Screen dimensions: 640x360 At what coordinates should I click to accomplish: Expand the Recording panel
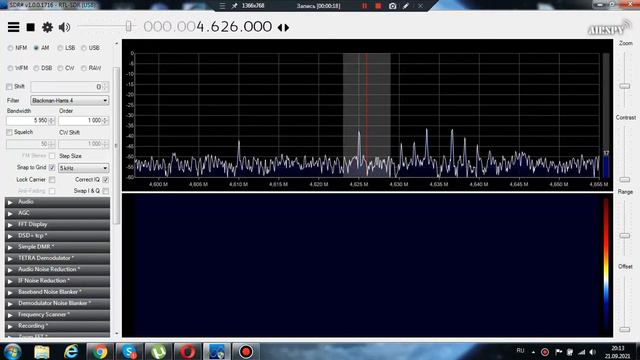click(57, 326)
